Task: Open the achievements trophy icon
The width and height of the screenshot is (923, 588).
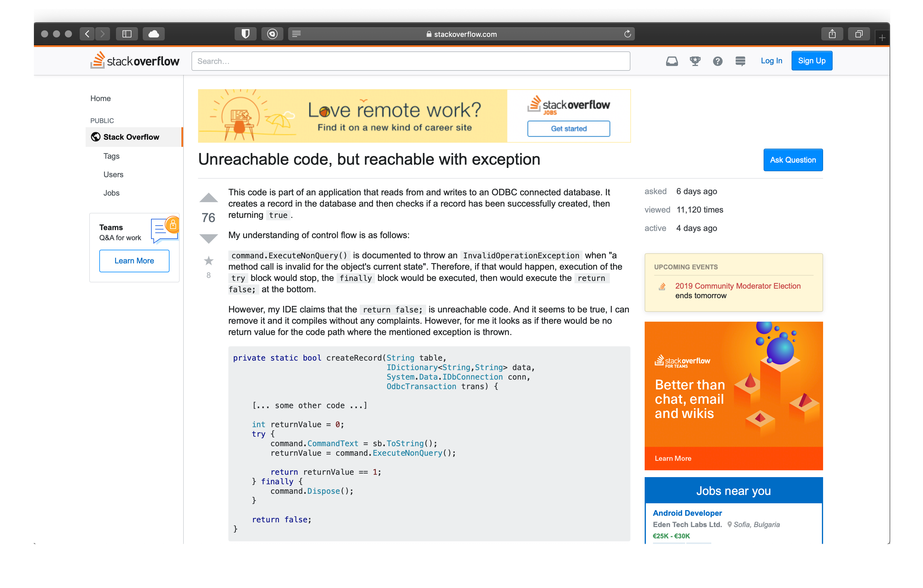Action: point(695,61)
